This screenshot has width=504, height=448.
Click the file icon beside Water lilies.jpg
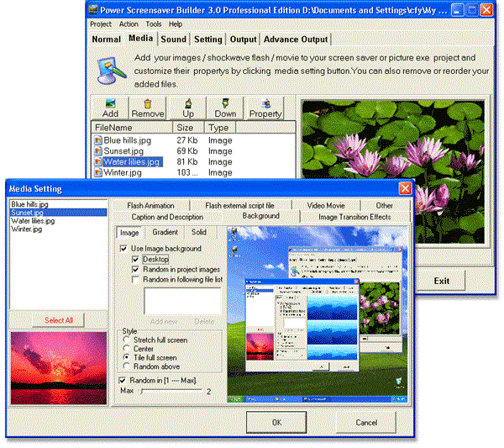point(98,161)
